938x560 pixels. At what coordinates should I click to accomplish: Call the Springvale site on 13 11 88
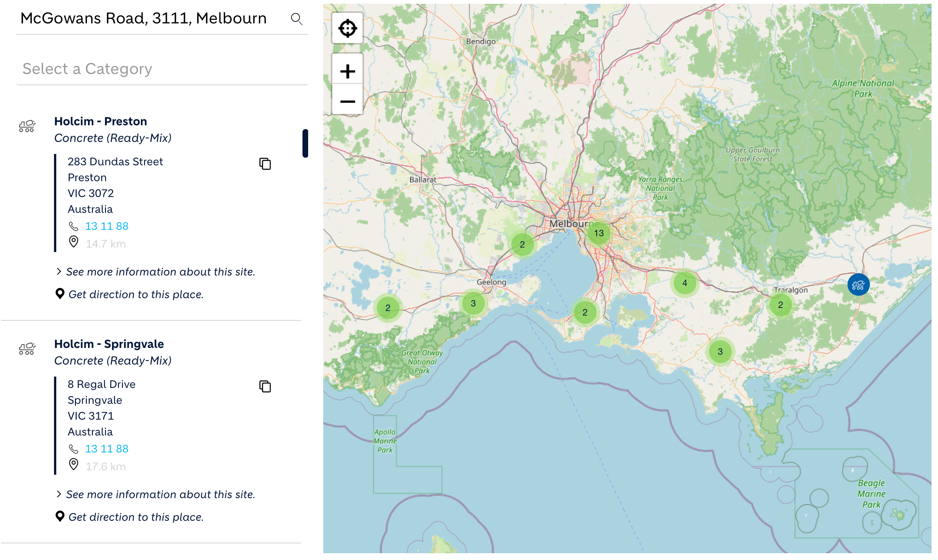coord(107,449)
